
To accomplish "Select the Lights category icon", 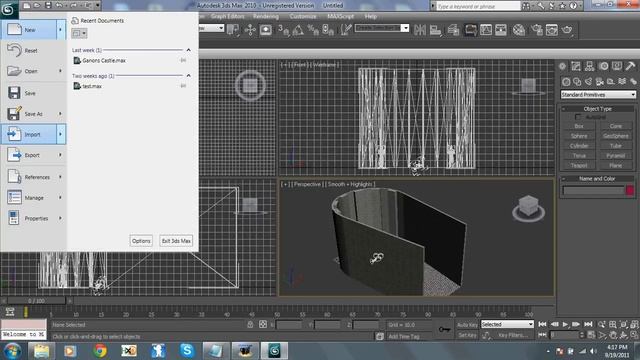I will coord(588,82).
